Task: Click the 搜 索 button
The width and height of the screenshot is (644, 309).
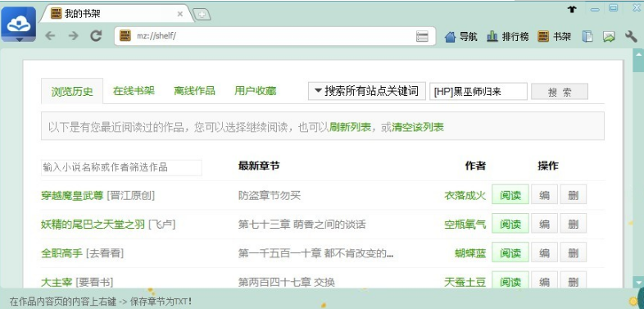Action: tap(560, 92)
